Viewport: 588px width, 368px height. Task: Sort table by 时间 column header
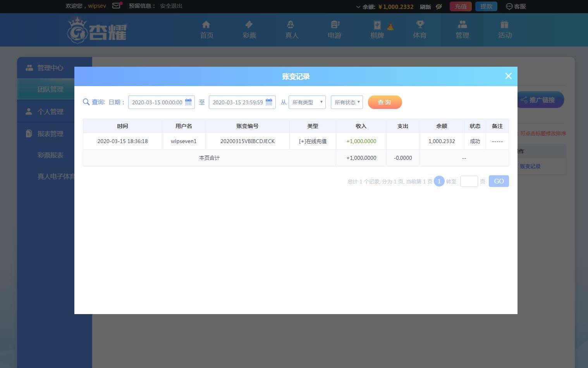pyautogui.click(x=122, y=126)
